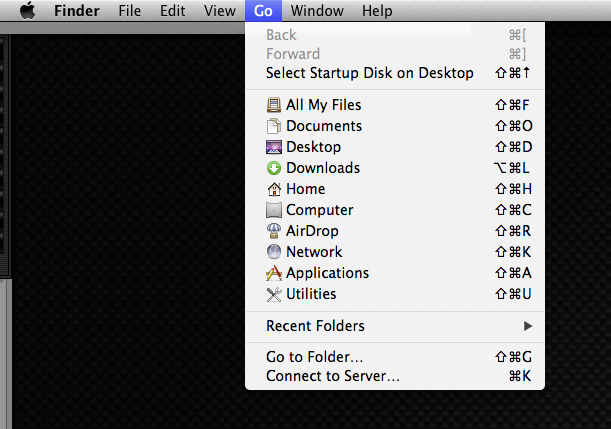Screen dimensions: 611x429
Task: Click the All My Files icon
Action: (274, 105)
